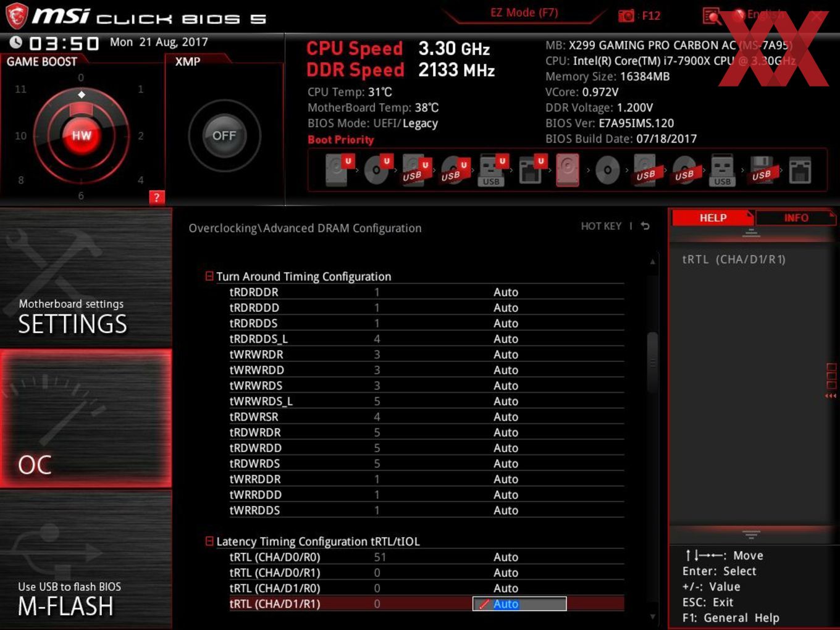The height and width of the screenshot is (630, 840).
Task: Select the UEFI USB hard disk boot icon
Action: [416, 170]
